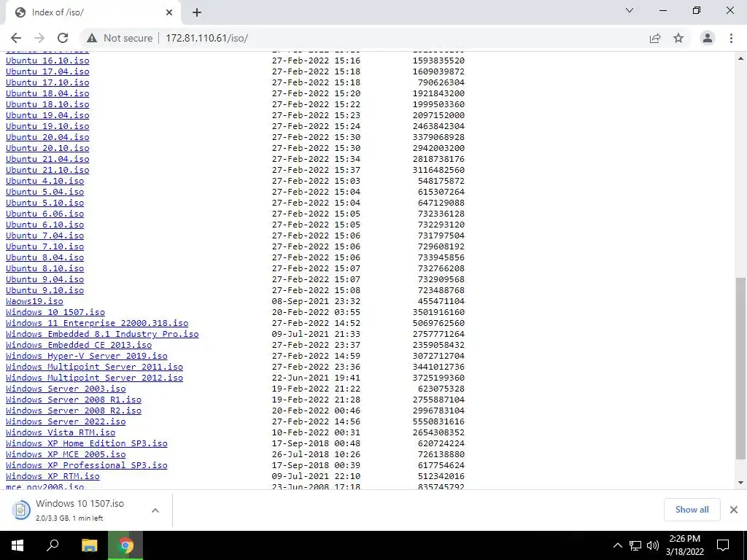The width and height of the screenshot is (747, 560).
Task: Show hidden system tray icons
Action: [x=617, y=545]
